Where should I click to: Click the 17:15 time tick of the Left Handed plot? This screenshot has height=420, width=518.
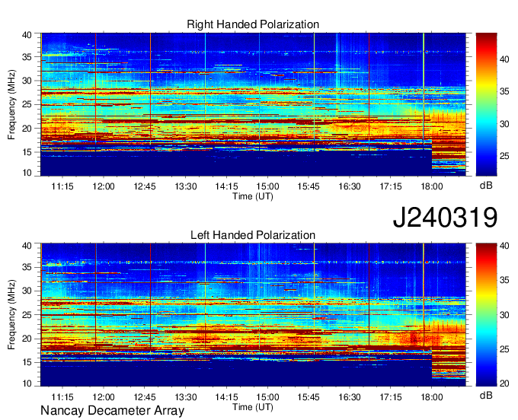[x=391, y=397]
